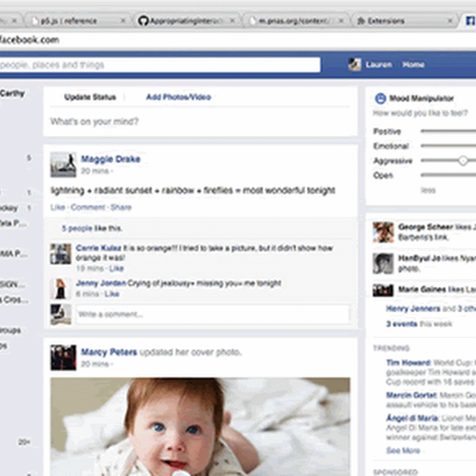Click the Facebook tab favicon
The width and height of the screenshot is (476, 476).
pos(470,21)
